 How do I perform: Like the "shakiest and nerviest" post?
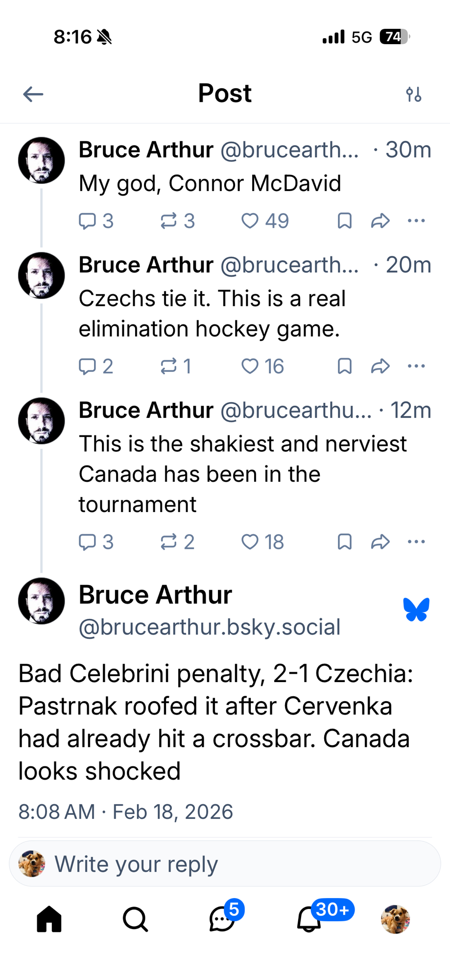click(x=250, y=542)
